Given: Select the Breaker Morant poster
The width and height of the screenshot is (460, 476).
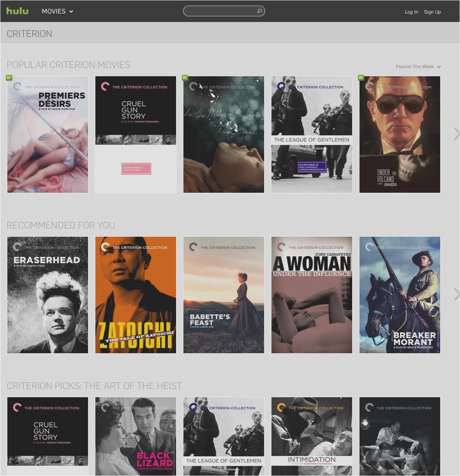Looking at the screenshot, I should pyautogui.click(x=400, y=295).
